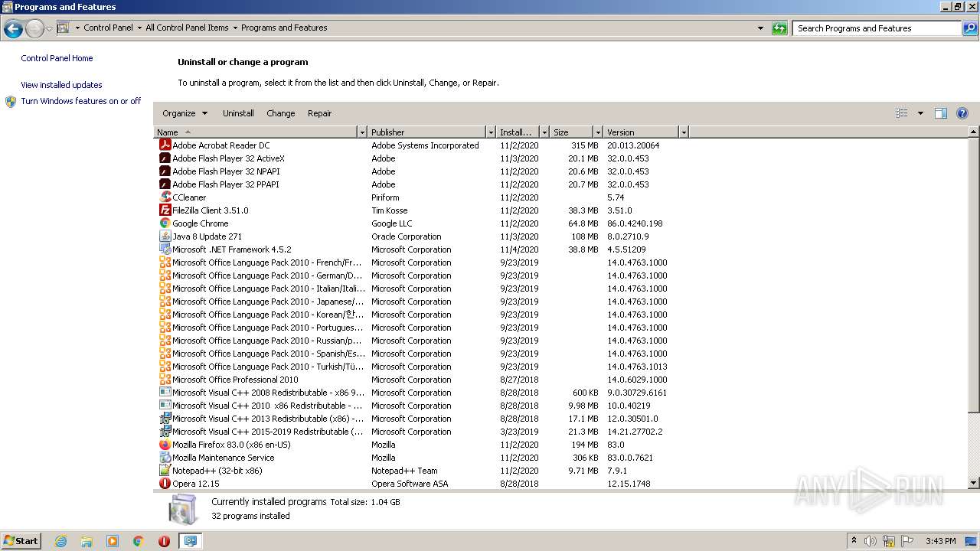Image resolution: width=980 pixels, height=551 pixels.
Task: Click the Visual C++ 2008 Redistributable icon
Action: (165, 392)
